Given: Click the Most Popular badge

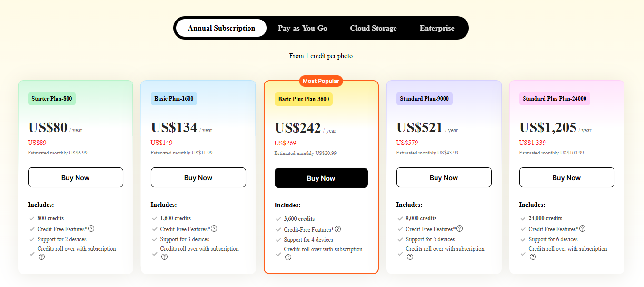Looking at the screenshot, I should pyautogui.click(x=321, y=81).
